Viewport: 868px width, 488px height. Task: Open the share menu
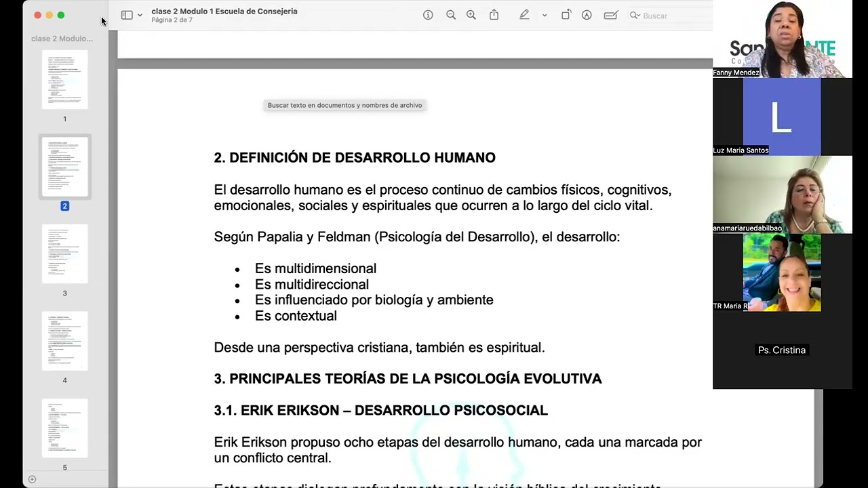click(x=494, y=15)
